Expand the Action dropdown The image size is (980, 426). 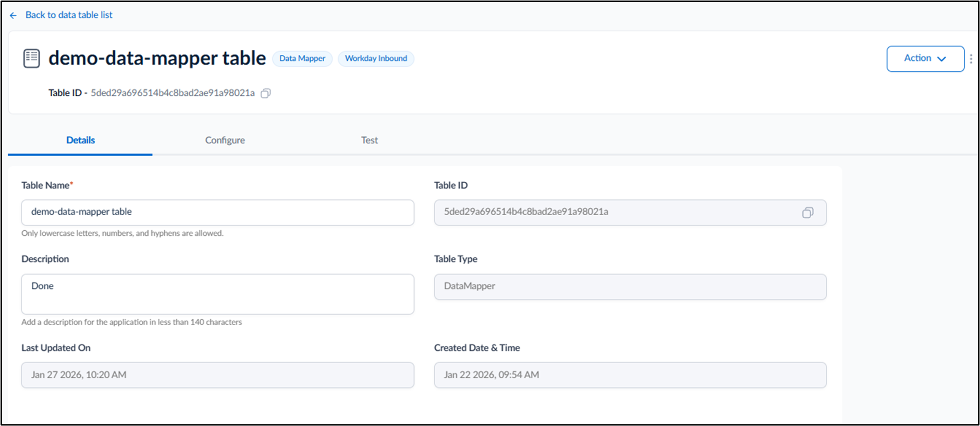pos(925,59)
